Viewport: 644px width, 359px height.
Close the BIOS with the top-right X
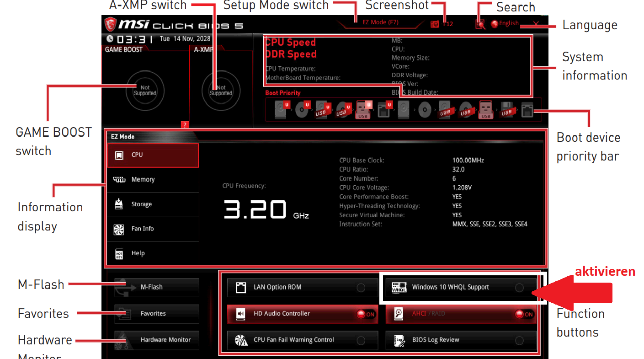pos(536,23)
